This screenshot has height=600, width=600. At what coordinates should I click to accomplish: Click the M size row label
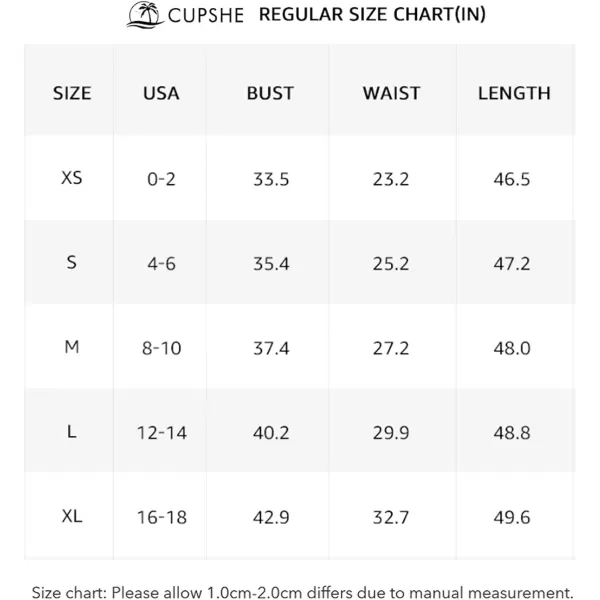(72, 347)
